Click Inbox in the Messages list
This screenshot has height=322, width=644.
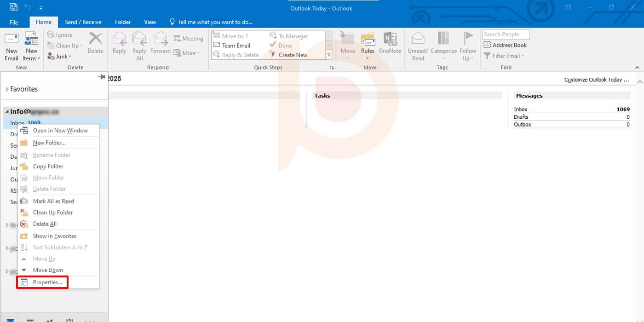pyautogui.click(x=521, y=109)
